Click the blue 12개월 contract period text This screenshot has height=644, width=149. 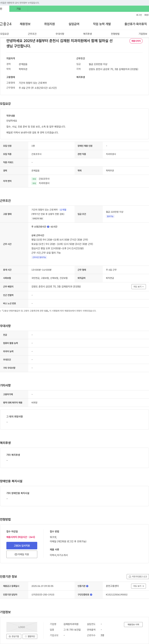(x=63, y=210)
